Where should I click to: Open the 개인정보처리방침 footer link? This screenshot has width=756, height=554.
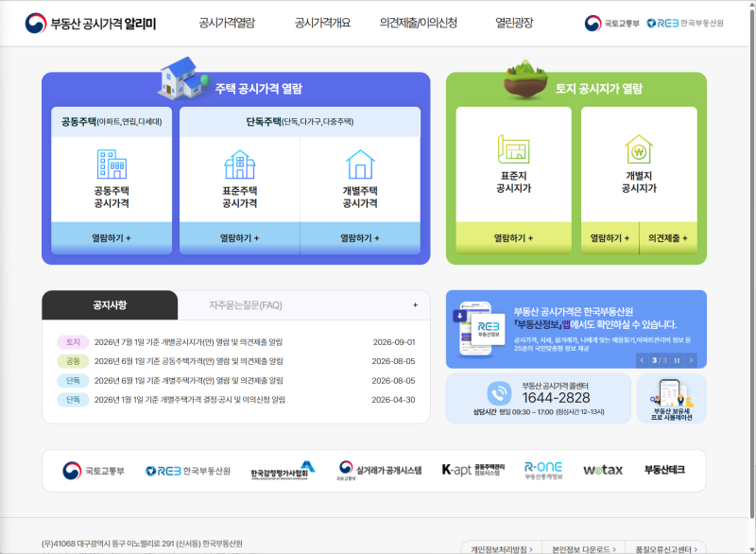point(502,549)
